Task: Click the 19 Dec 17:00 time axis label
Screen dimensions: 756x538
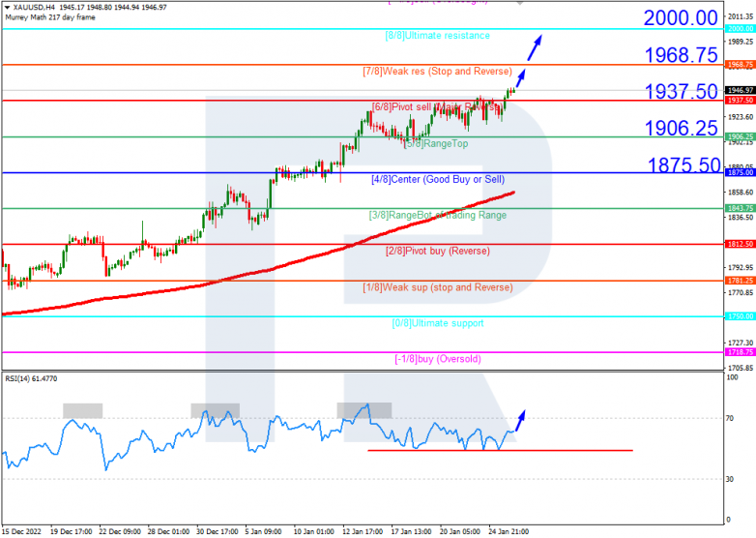Action: click(x=71, y=532)
